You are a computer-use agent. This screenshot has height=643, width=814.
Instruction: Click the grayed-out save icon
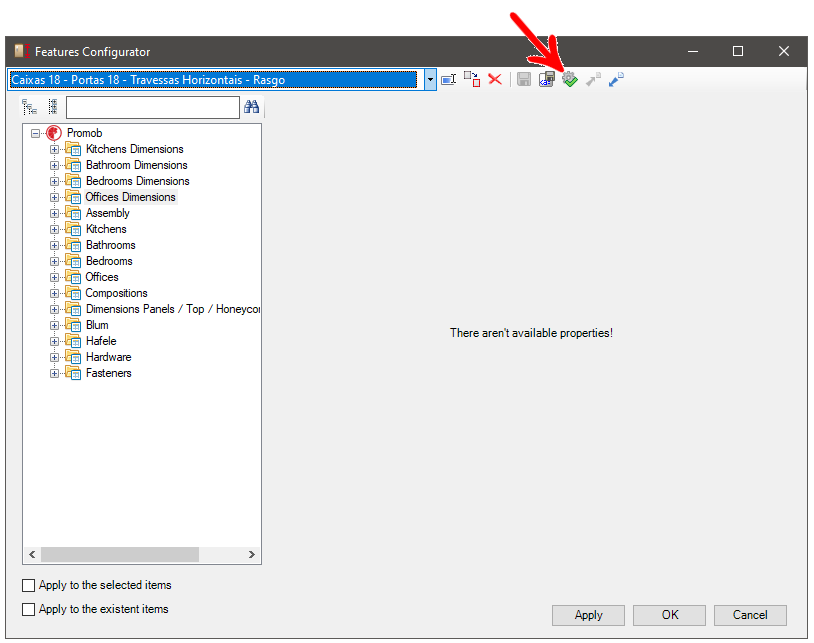[x=524, y=79]
